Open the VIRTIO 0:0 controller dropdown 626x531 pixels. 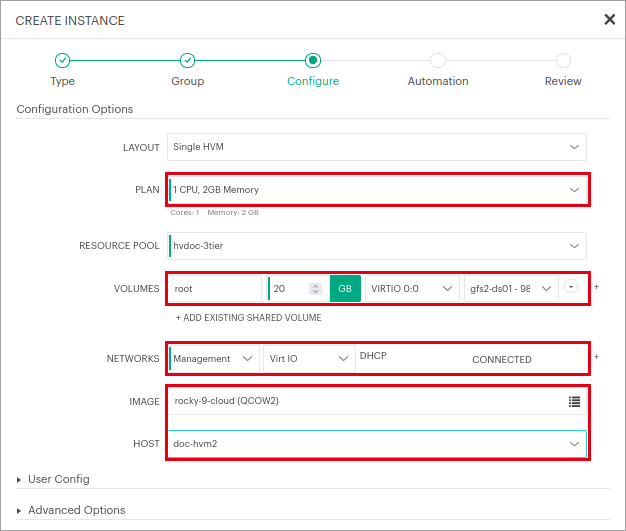(412, 288)
